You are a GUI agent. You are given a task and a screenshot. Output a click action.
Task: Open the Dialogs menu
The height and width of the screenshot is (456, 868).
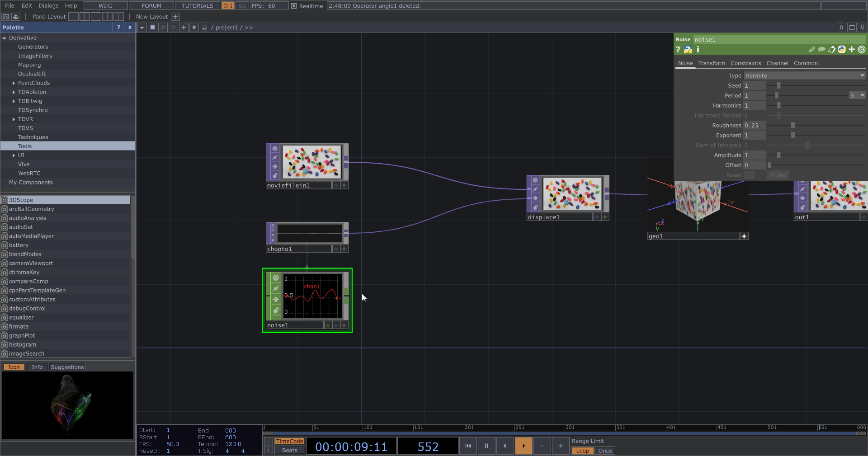pos(48,6)
